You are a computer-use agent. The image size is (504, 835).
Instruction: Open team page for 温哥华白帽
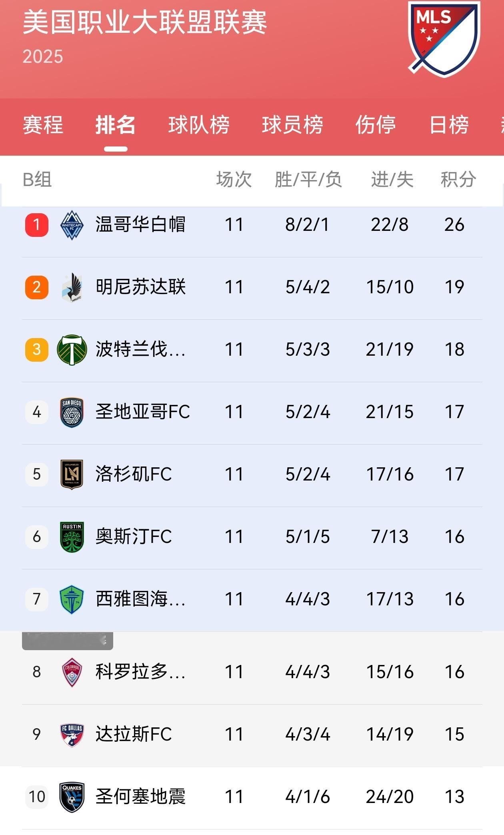pos(140,224)
